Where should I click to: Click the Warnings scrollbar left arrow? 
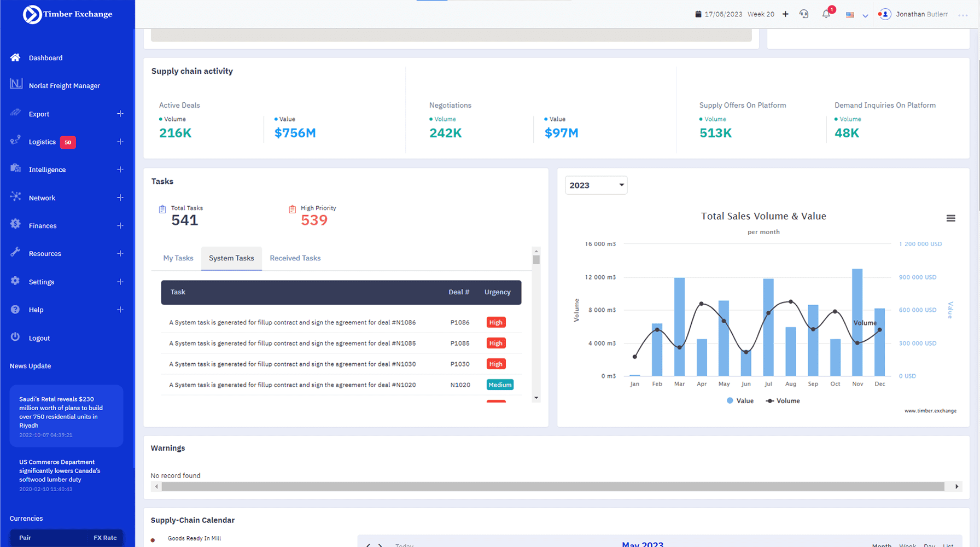pos(156,486)
